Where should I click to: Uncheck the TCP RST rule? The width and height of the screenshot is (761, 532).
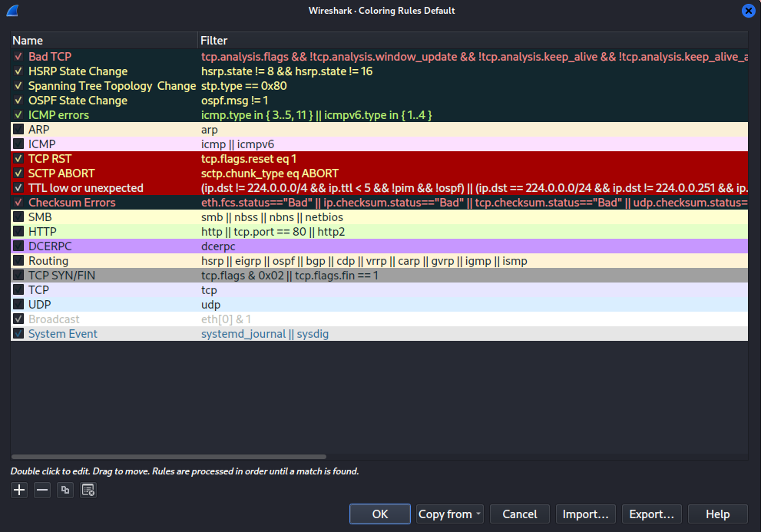(18, 158)
